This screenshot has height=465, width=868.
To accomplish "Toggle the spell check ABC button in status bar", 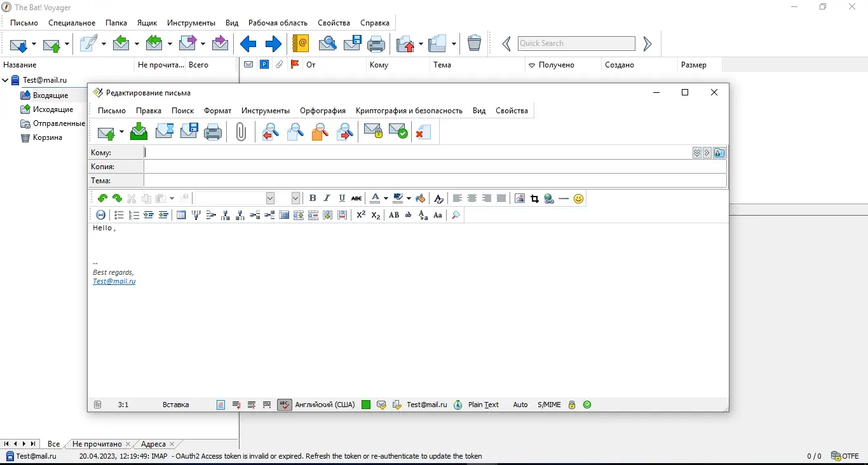I will coord(285,405).
